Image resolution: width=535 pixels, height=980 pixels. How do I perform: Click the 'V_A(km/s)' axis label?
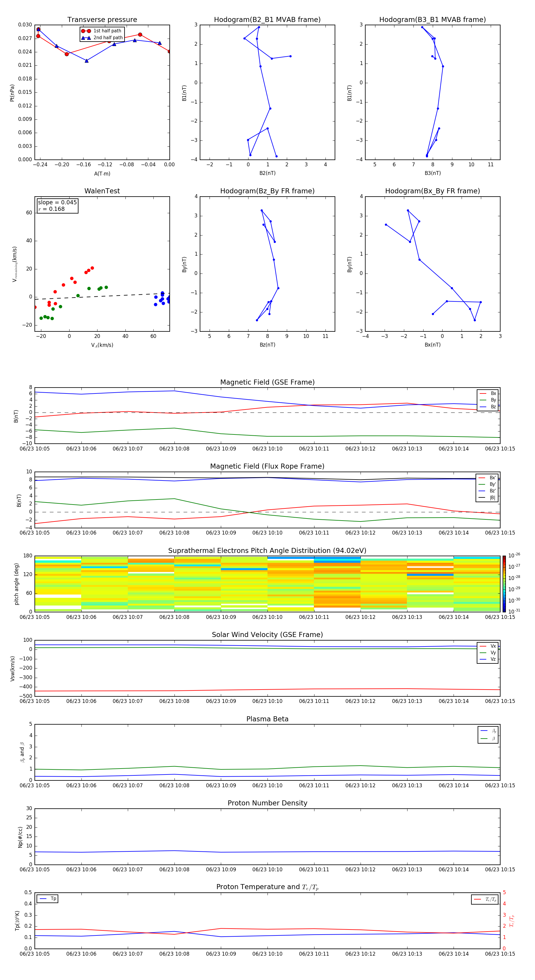(102, 345)
